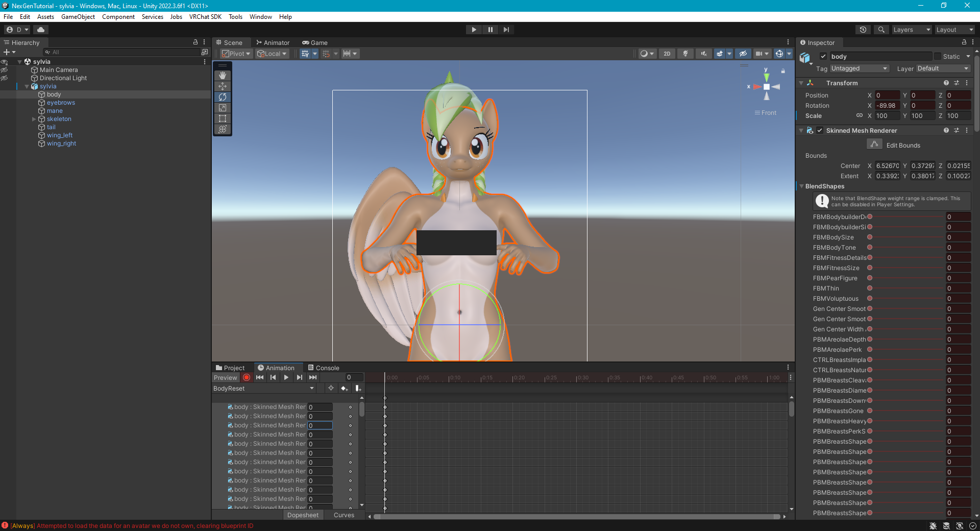Open the Tag dropdown showing Untagged

(x=860, y=68)
